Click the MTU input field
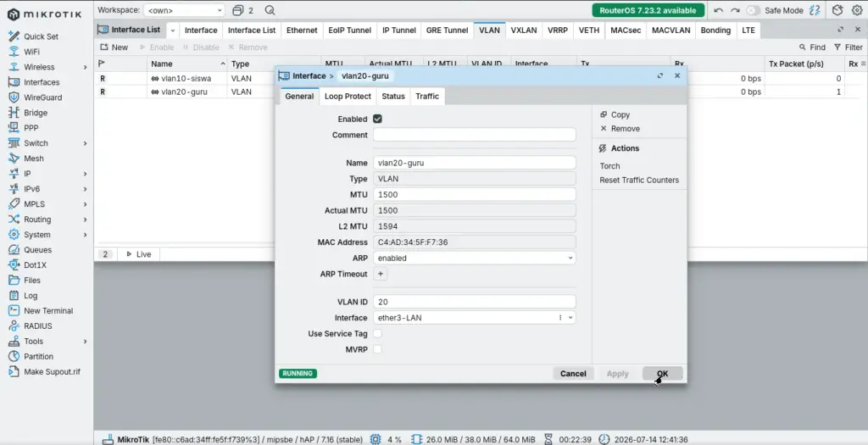This screenshot has height=445, width=868. click(475, 195)
